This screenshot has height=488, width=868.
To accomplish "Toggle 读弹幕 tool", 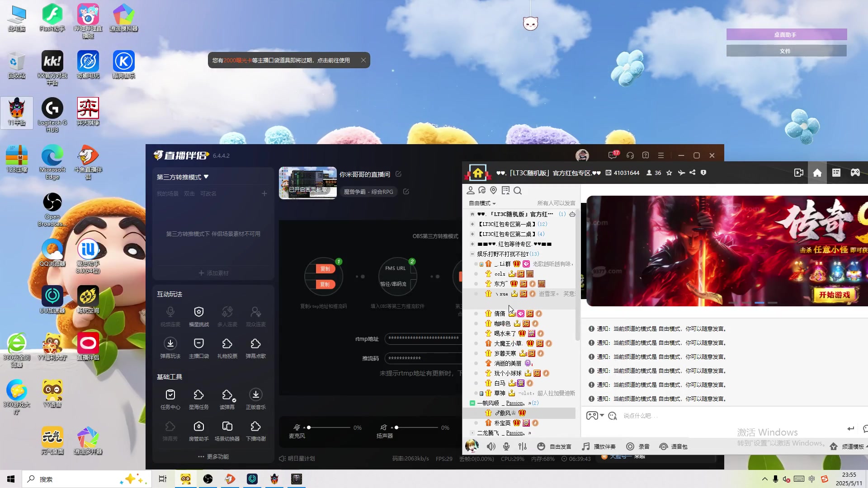I will click(227, 399).
